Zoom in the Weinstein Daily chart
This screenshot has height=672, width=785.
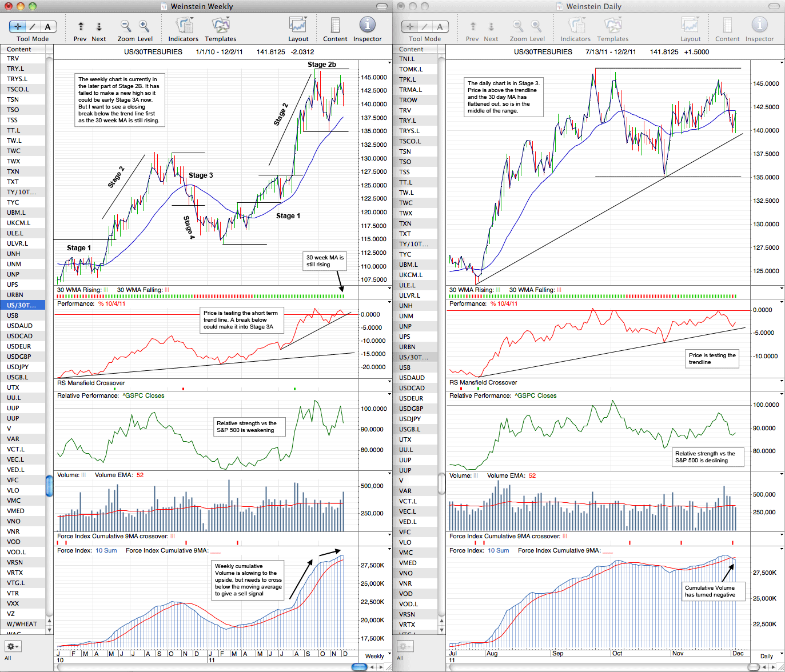536,26
